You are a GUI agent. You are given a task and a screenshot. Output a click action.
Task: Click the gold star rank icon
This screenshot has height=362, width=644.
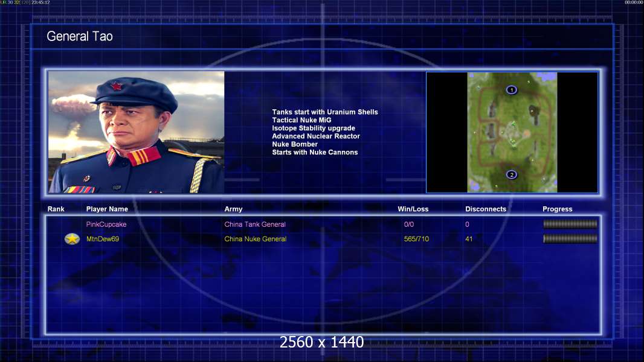click(72, 238)
